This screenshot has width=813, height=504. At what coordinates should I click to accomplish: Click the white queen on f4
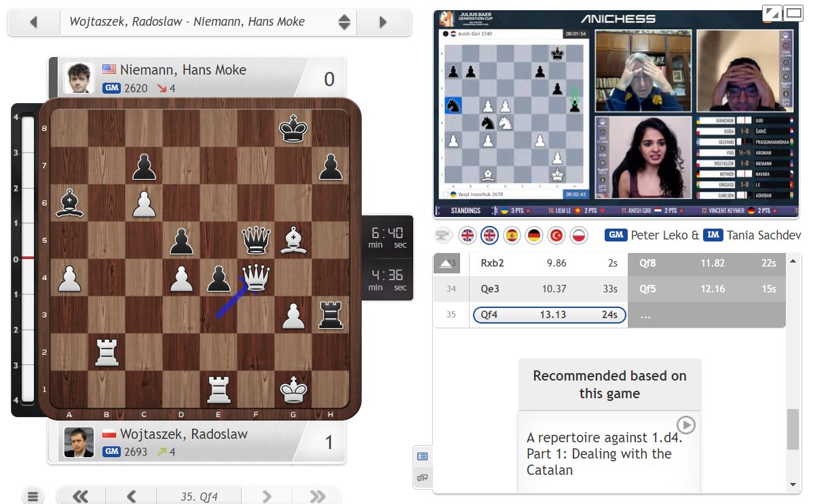(x=256, y=277)
